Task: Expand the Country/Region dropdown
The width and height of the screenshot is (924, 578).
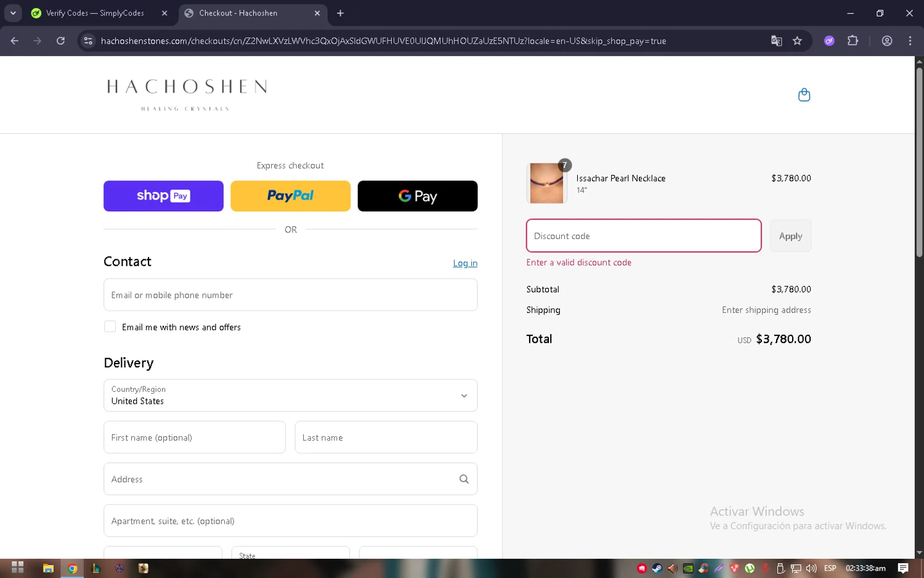Action: pyautogui.click(x=290, y=396)
